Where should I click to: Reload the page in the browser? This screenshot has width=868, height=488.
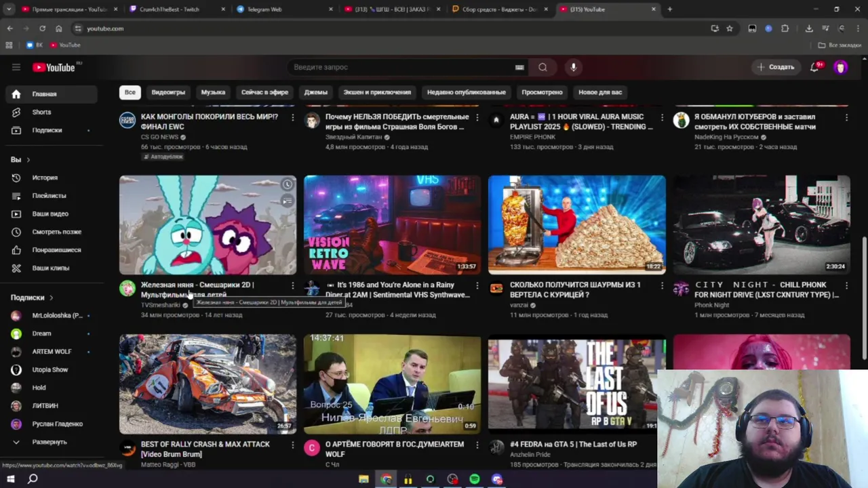tap(42, 28)
